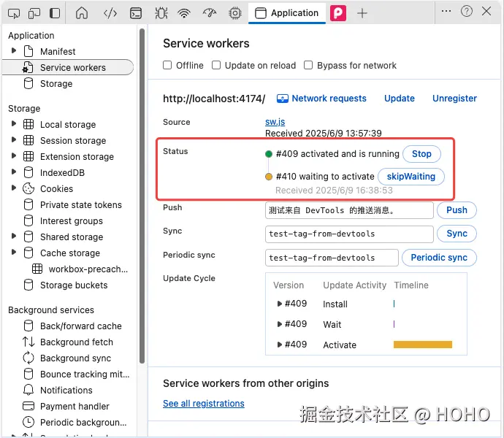Click skipWaiting for worker #410
The height and width of the screenshot is (438, 504).
[x=411, y=177]
